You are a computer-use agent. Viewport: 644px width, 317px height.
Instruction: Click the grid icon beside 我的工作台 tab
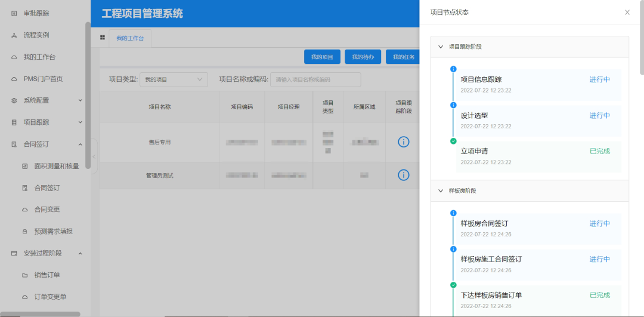point(103,38)
